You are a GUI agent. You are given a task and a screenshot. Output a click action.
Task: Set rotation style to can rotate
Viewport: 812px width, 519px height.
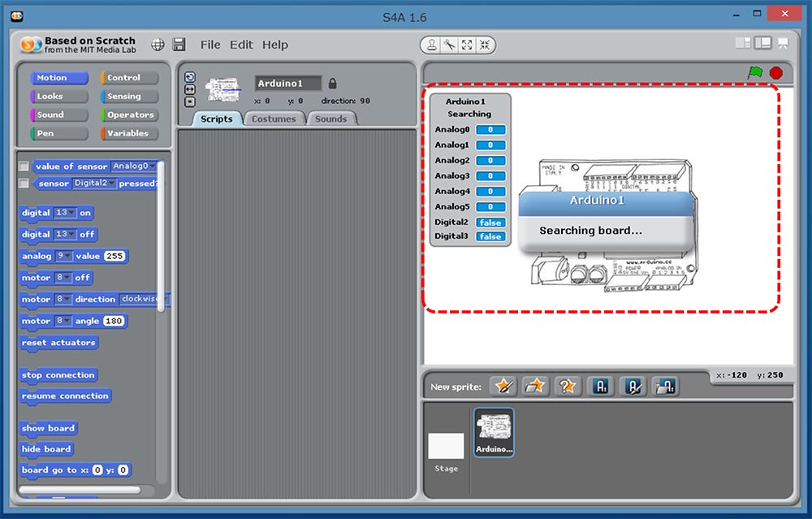190,77
